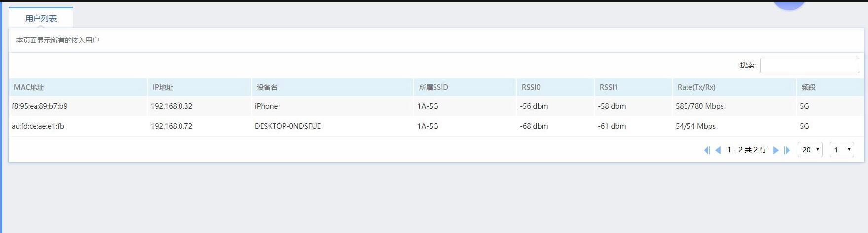Go to first page arrow icon
This screenshot has width=868, height=233.
click(707, 150)
